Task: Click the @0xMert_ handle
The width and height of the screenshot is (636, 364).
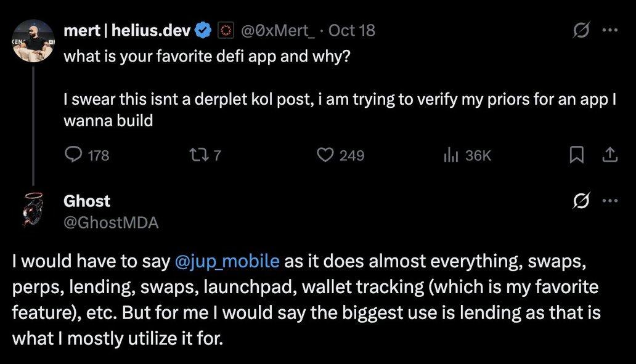Action: pyautogui.click(x=278, y=30)
